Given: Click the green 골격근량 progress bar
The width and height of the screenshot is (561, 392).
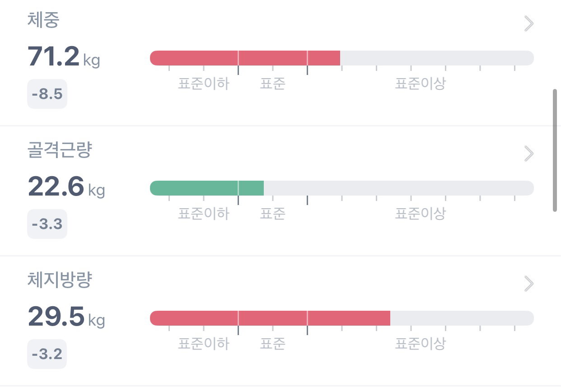Looking at the screenshot, I should (207, 188).
